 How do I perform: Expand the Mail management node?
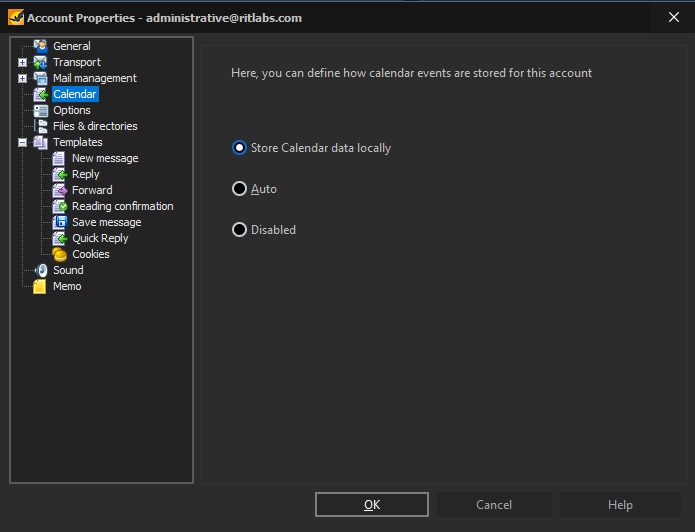[x=22, y=78]
